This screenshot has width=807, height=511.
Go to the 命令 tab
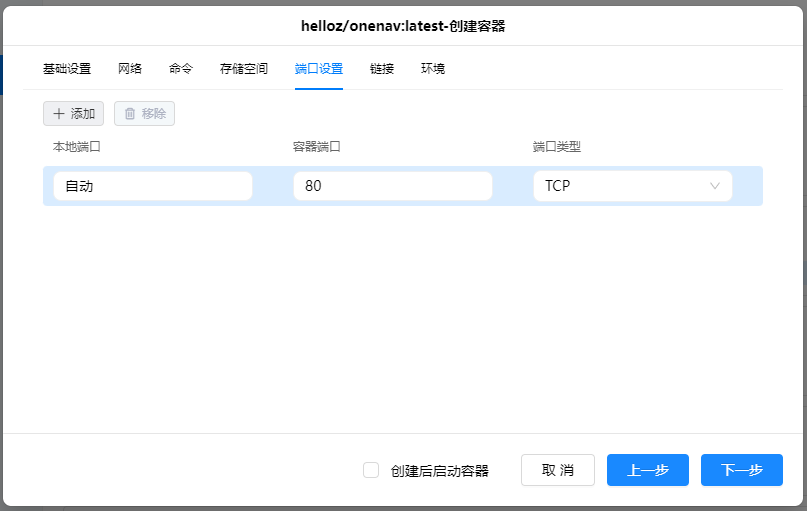[181, 69]
